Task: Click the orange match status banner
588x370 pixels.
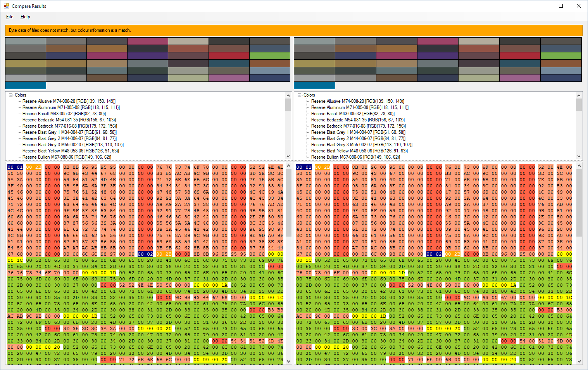Action: (294, 30)
